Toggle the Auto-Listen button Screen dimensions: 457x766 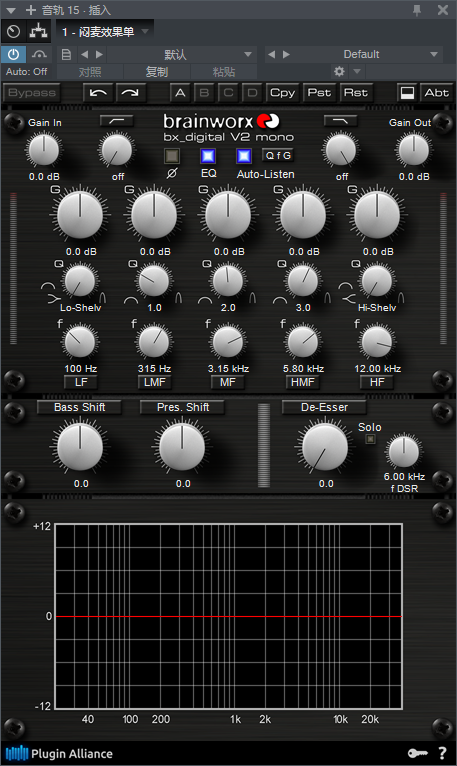(x=244, y=156)
